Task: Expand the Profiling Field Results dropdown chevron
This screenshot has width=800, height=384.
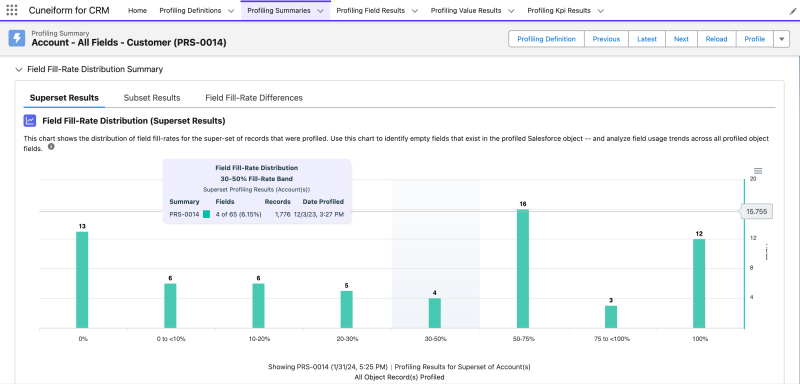Action: (414, 11)
